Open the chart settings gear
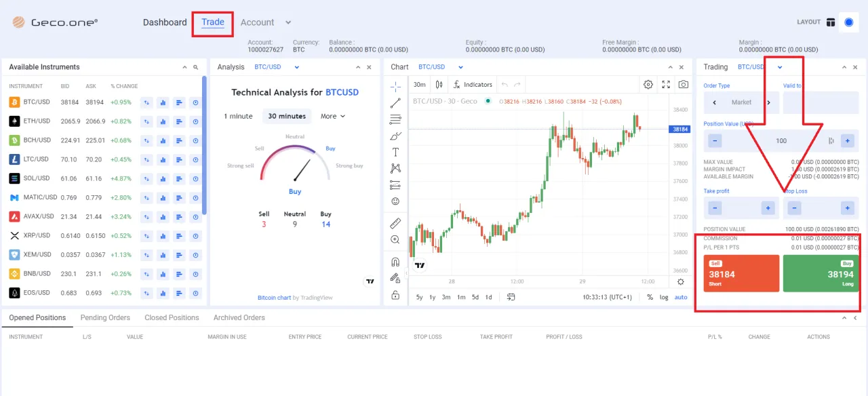 tap(648, 84)
